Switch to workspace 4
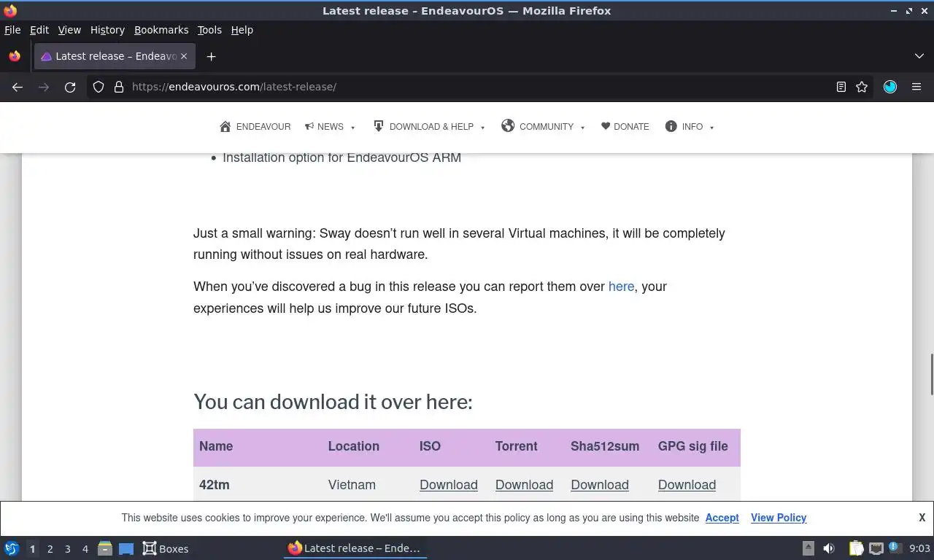The width and height of the screenshot is (934, 560). coord(85,549)
